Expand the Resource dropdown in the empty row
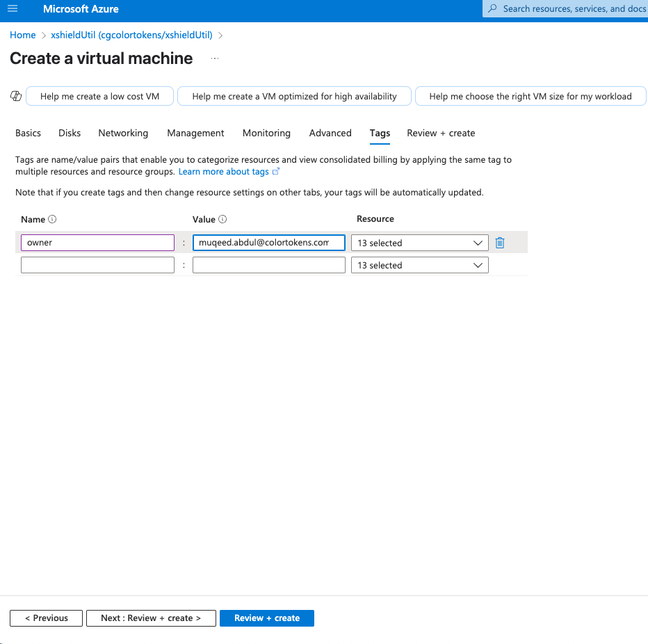Image resolution: width=648 pixels, height=644 pixels. [x=419, y=265]
